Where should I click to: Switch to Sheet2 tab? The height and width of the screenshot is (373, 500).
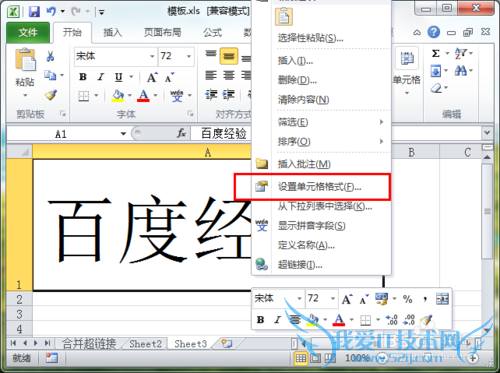145,344
